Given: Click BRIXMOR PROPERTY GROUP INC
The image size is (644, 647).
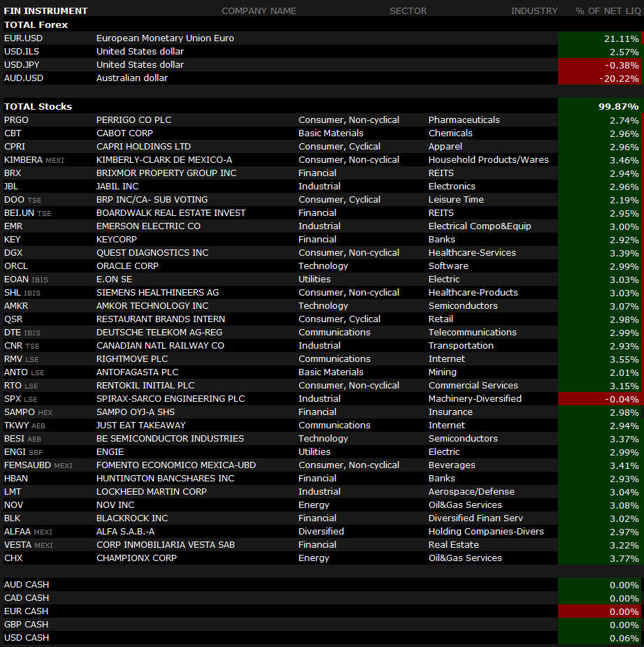Looking at the screenshot, I should point(166,173).
